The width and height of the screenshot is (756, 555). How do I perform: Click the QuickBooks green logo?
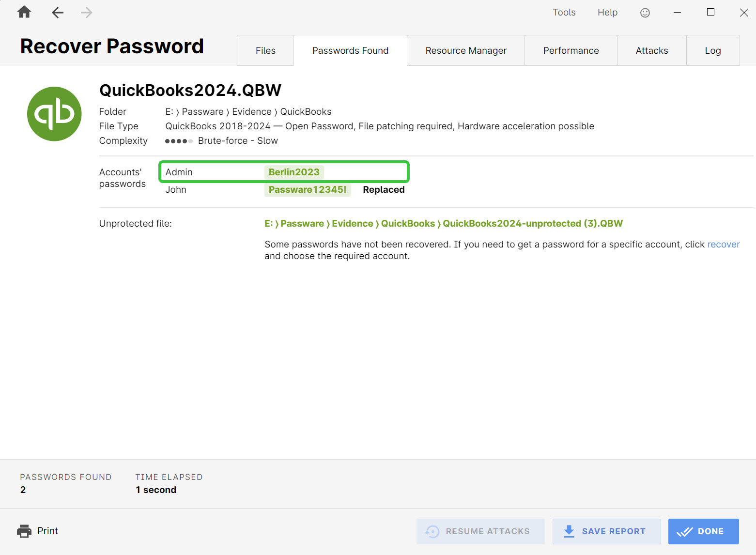(x=54, y=114)
